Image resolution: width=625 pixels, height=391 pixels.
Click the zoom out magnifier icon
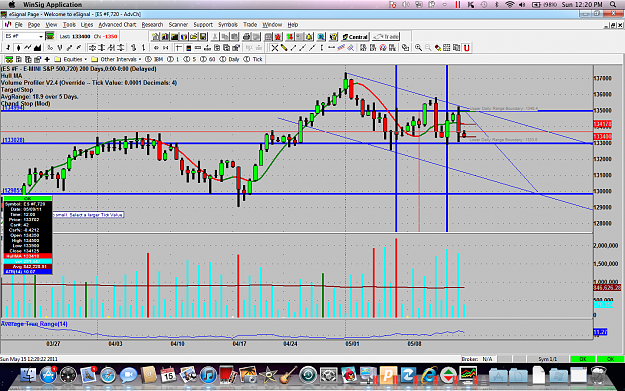428,48
